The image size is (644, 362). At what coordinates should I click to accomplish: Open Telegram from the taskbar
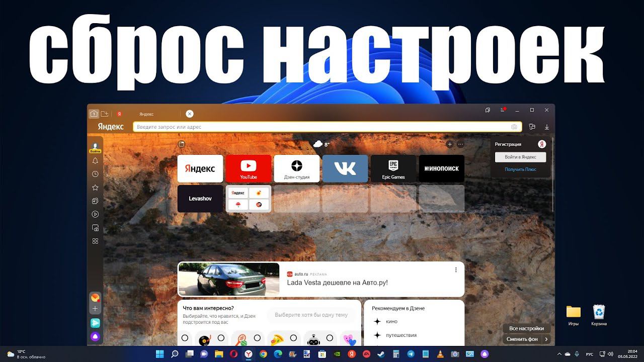point(411,354)
